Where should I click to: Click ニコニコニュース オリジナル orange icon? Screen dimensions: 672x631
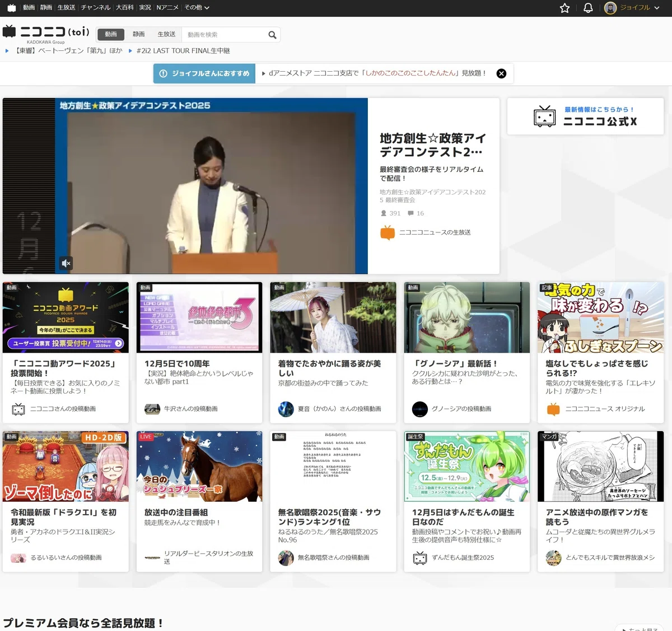553,409
